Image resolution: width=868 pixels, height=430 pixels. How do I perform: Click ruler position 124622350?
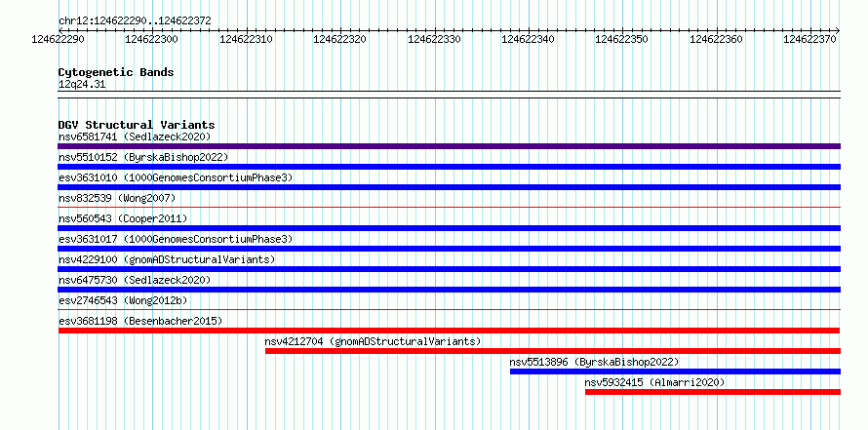coord(621,39)
